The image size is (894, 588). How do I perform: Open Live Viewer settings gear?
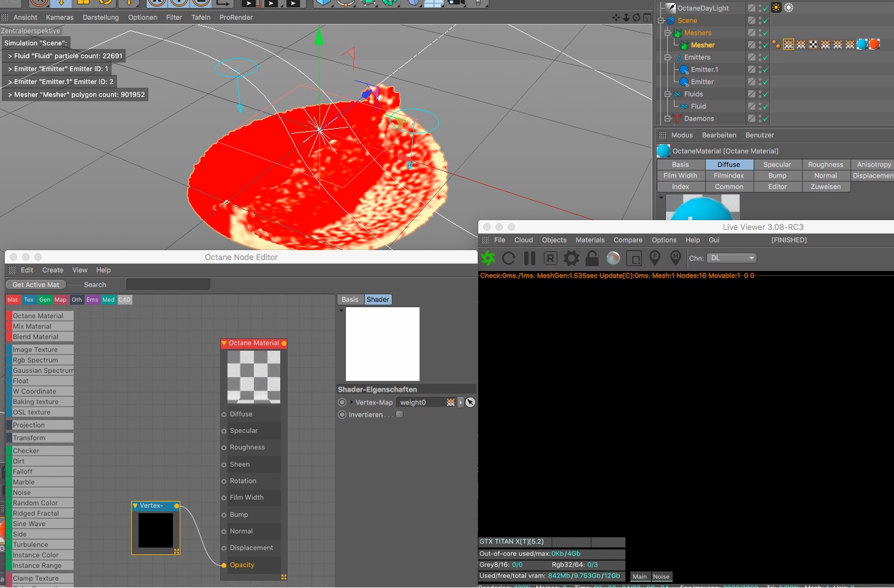[x=571, y=258]
